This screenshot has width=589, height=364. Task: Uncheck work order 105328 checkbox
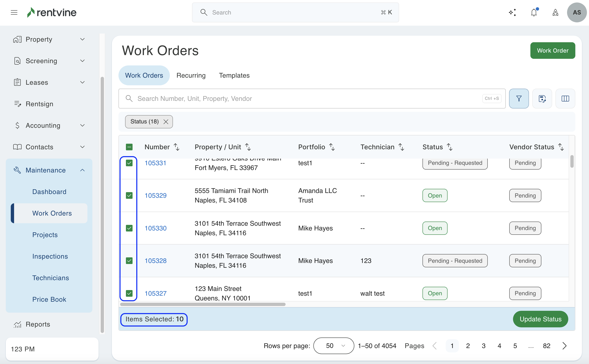pyautogui.click(x=129, y=261)
